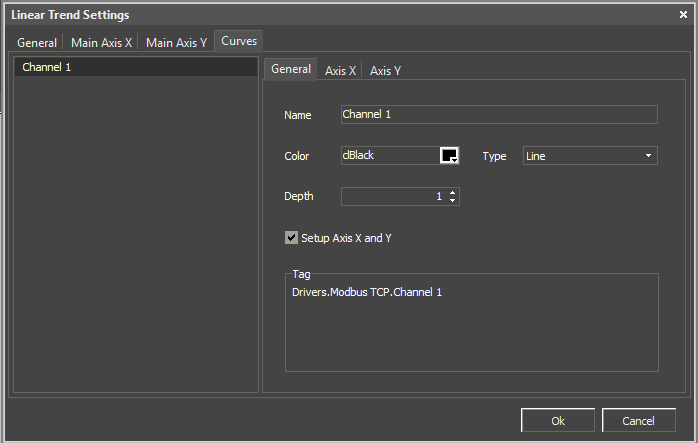Image resolution: width=698 pixels, height=443 pixels.
Task: Select Channel 1 in the curves list
Action: (136, 67)
